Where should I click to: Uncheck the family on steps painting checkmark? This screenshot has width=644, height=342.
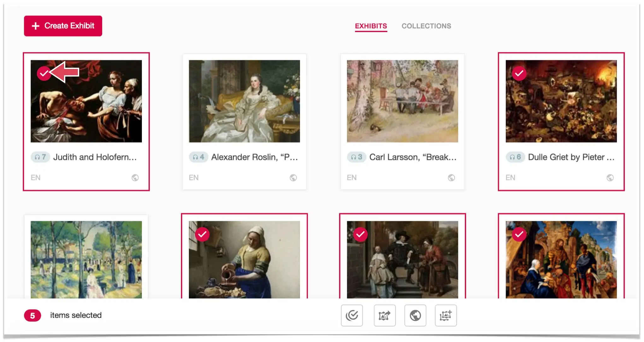(360, 234)
